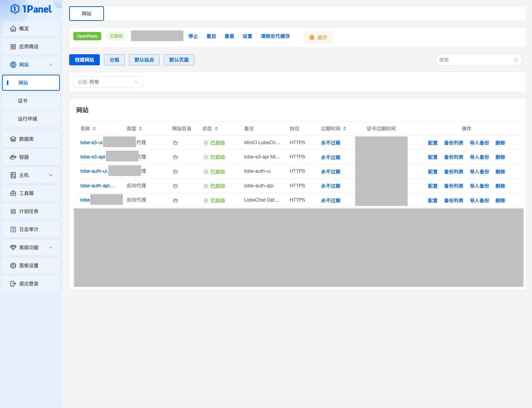Open the lobe-auth-api site name link
Image resolution: width=532 pixels, height=408 pixels.
tap(98, 186)
